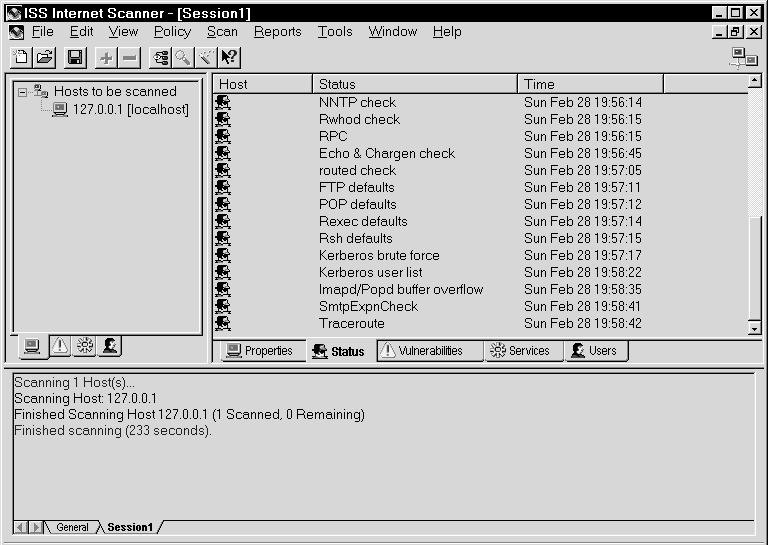Image resolution: width=768 pixels, height=545 pixels.
Task: Click the Save floppy disk icon
Action: [76, 58]
